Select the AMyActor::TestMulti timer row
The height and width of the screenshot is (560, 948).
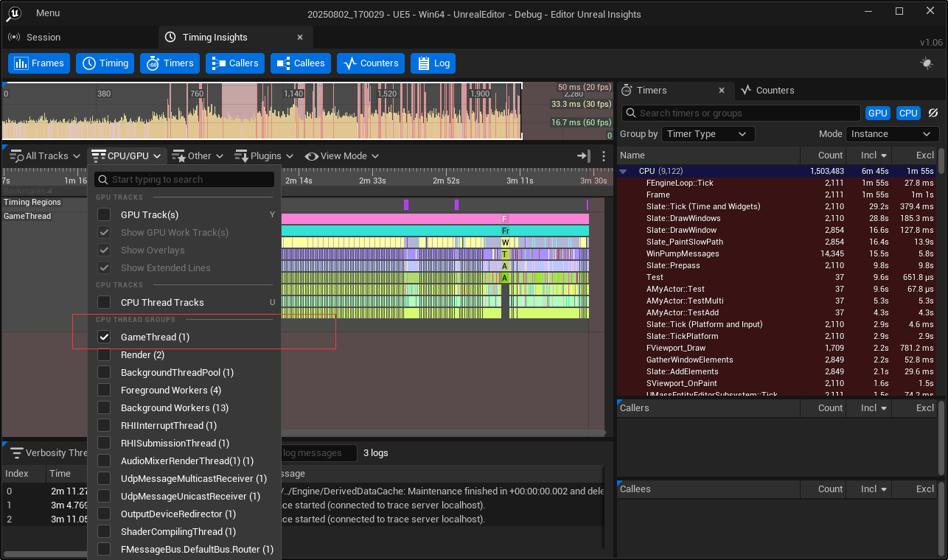[777, 301]
